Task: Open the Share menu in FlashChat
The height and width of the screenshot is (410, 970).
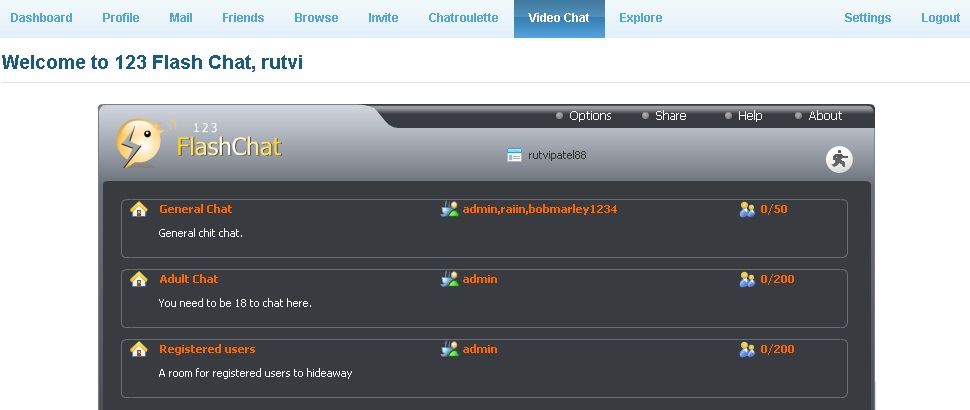Action: (671, 116)
